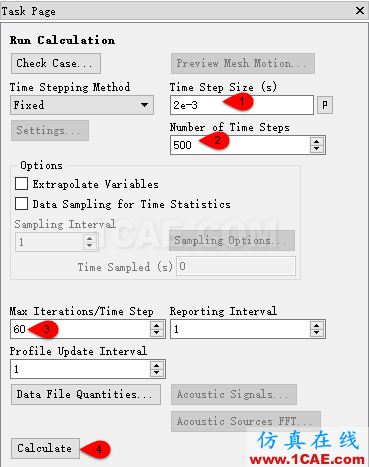Viewport: 369px width, 467px height.
Task: Click into the Time Step Size field
Action: coord(242,105)
